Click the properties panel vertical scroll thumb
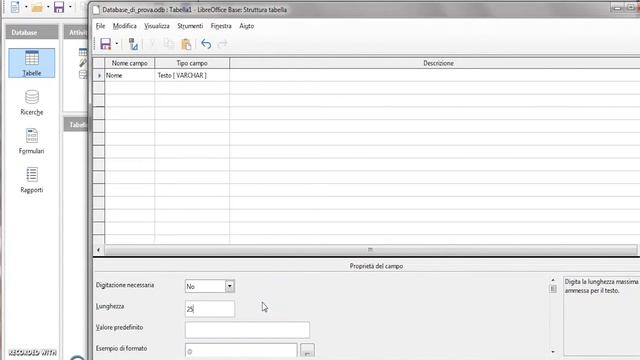The width and height of the screenshot is (640, 360). pyautogui.click(x=553, y=289)
